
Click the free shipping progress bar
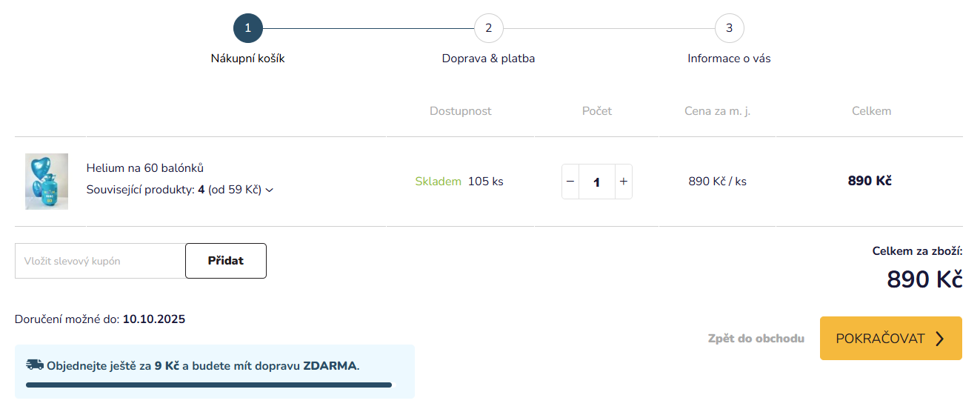pyautogui.click(x=209, y=385)
